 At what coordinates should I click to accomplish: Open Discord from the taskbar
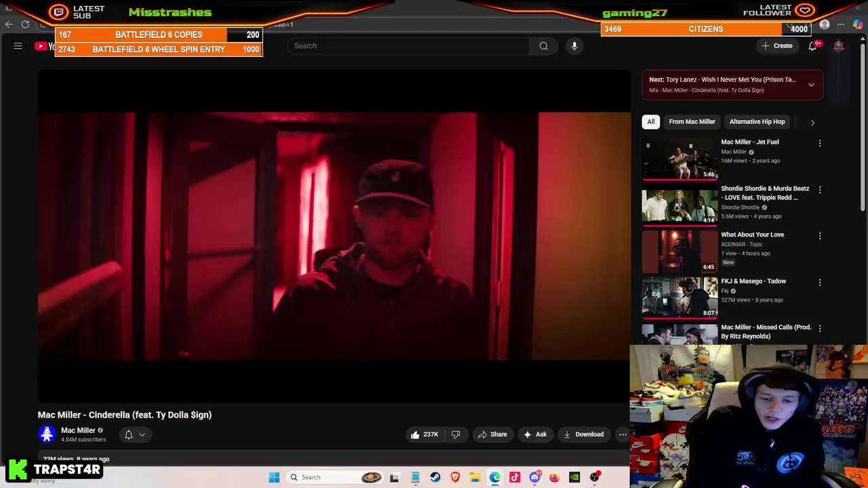point(534,477)
